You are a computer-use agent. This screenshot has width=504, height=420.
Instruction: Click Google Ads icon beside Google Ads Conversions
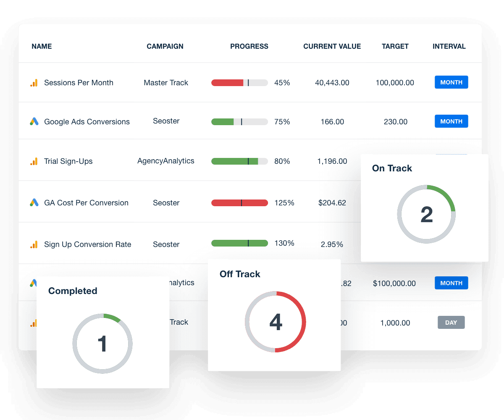click(x=34, y=122)
